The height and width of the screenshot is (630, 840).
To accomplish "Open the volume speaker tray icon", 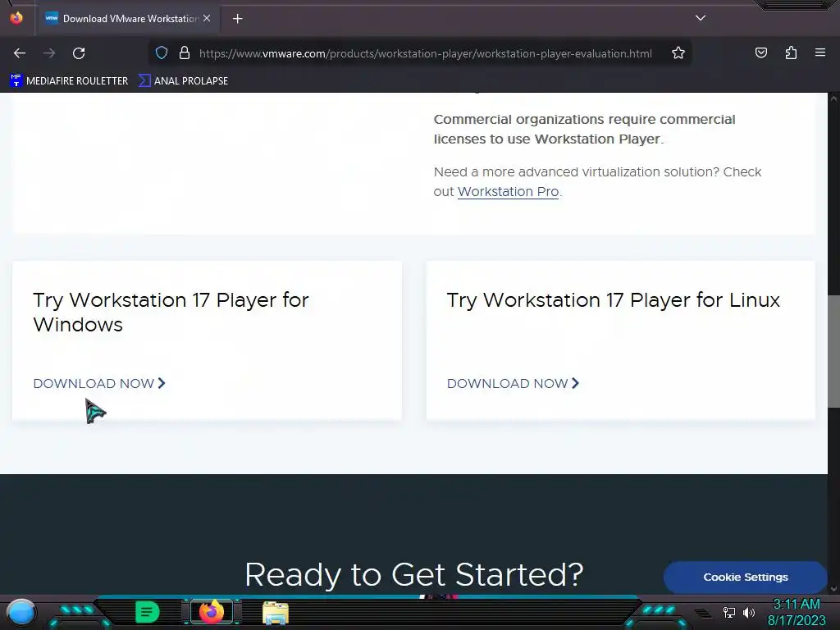I will pyautogui.click(x=749, y=612).
